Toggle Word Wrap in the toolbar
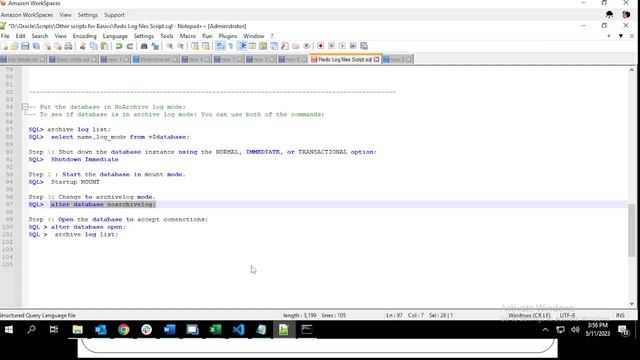The image size is (640, 360). [220, 46]
